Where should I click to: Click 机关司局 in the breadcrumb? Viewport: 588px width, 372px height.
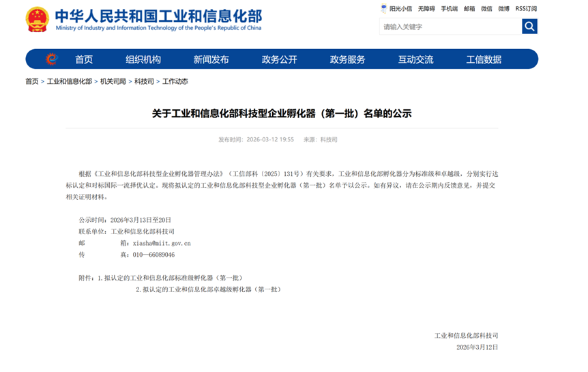click(113, 82)
